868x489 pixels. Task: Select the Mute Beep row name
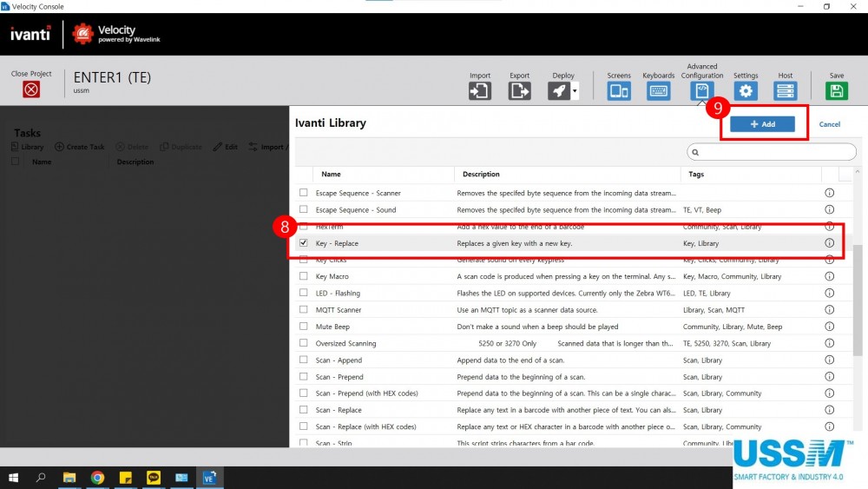click(332, 327)
